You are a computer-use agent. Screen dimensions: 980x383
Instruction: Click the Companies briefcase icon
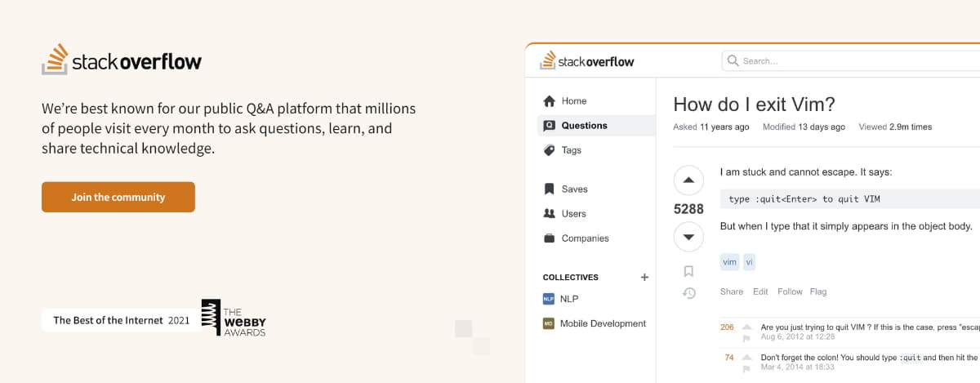[550, 238]
